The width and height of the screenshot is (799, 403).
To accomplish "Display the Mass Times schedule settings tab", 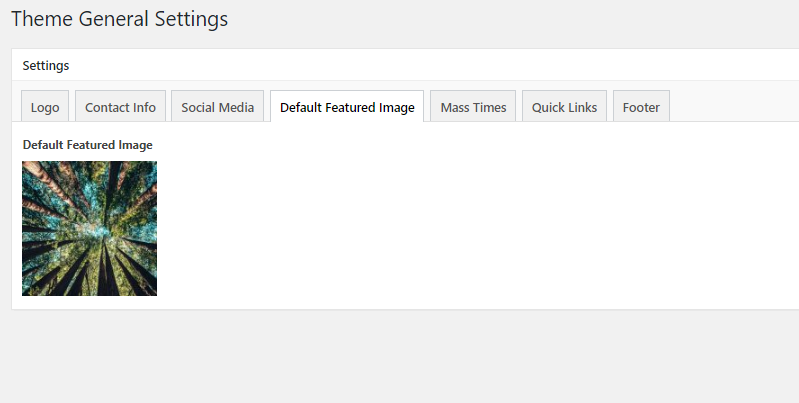I will tap(473, 107).
